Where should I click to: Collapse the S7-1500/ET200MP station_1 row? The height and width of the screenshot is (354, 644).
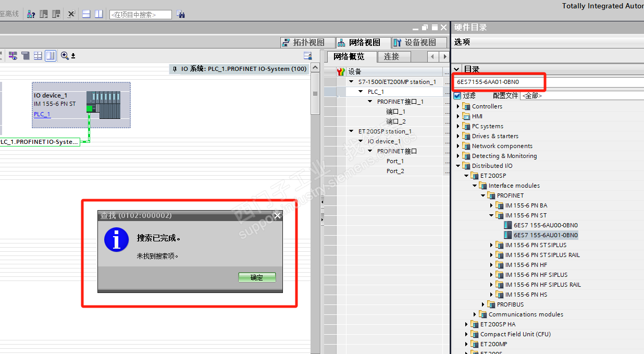coord(352,82)
